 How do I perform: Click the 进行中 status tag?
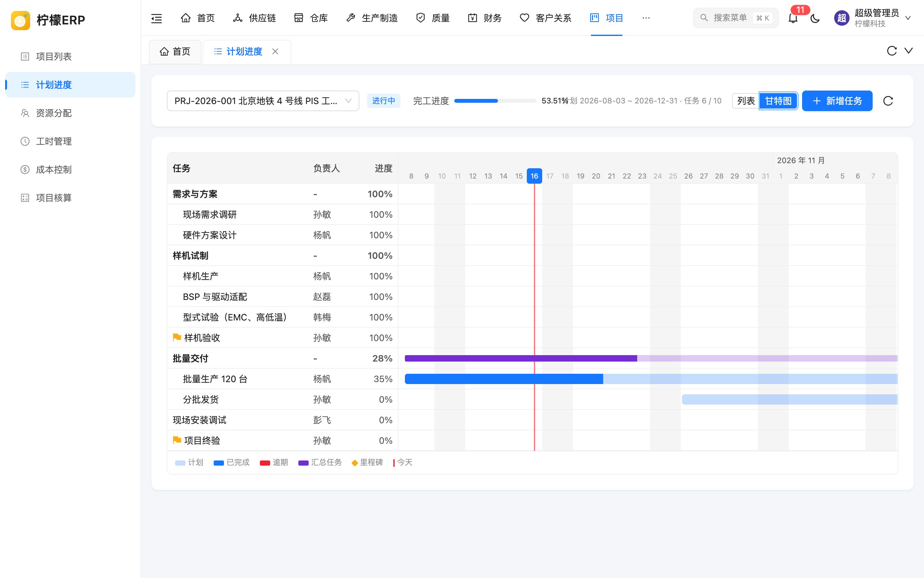tap(383, 101)
